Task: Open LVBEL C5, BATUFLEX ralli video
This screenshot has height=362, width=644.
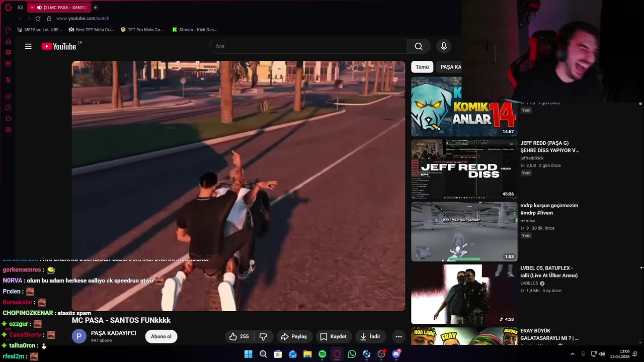Action: pos(549,271)
